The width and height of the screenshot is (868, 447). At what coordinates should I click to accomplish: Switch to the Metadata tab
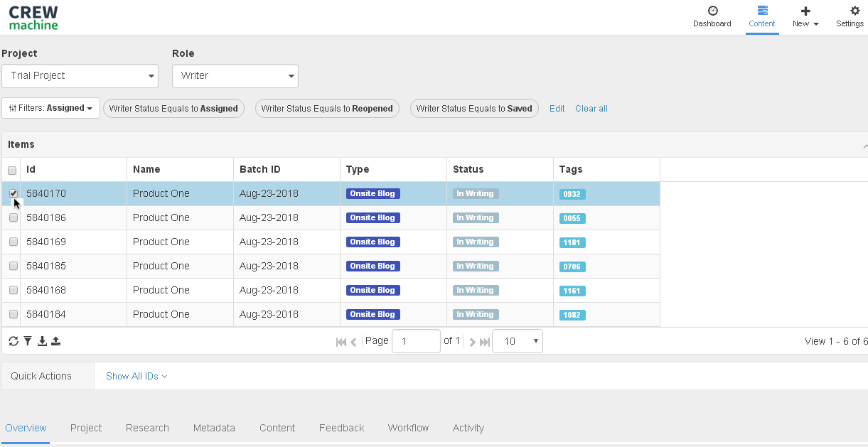pyautogui.click(x=214, y=428)
